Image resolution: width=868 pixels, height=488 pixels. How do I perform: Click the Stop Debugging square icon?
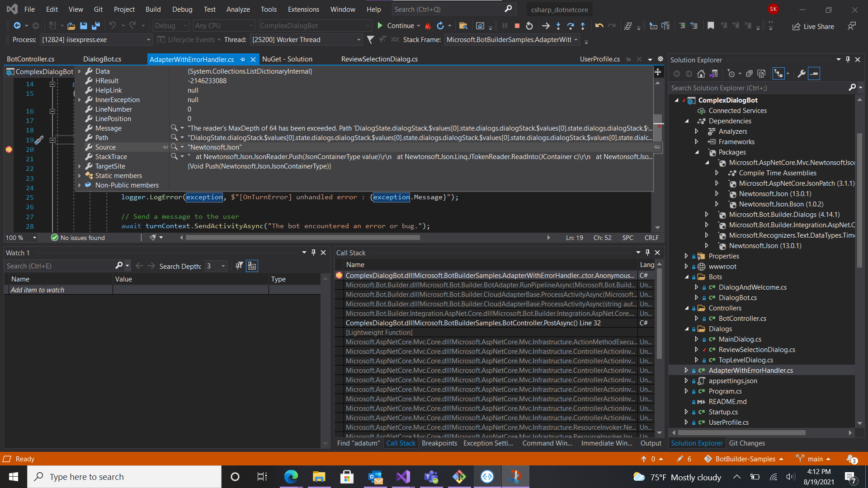(x=517, y=26)
